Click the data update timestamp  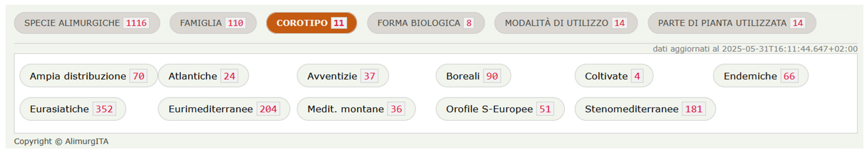(755, 49)
